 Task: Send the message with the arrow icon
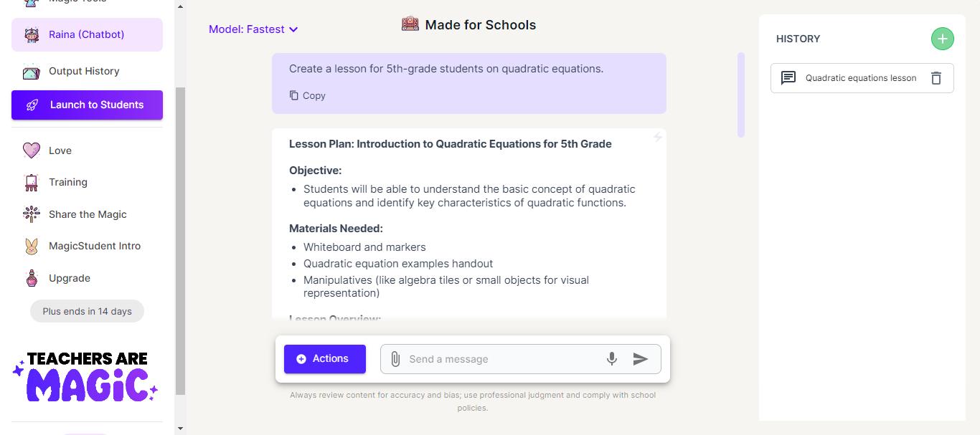[x=641, y=359]
